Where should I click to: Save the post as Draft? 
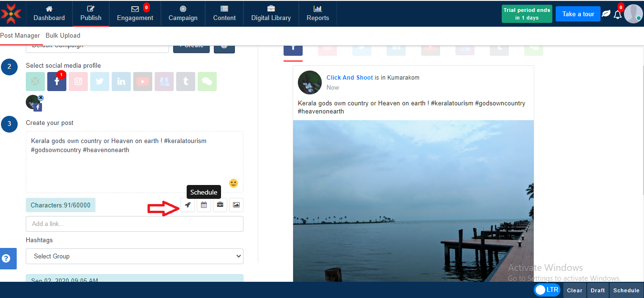598,290
